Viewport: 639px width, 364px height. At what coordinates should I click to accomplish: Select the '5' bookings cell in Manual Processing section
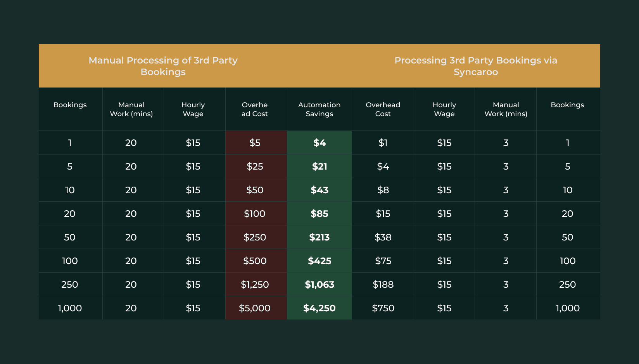tap(70, 167)
